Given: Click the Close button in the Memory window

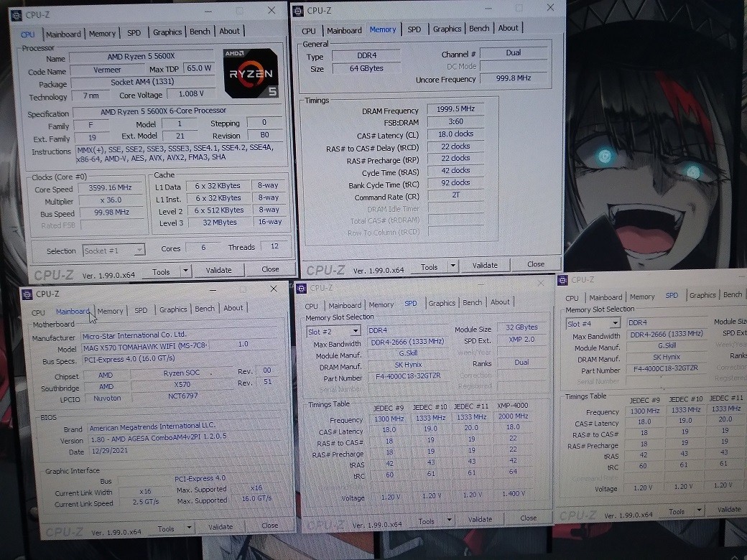Looking at the screenshot, I should [536, 263].
